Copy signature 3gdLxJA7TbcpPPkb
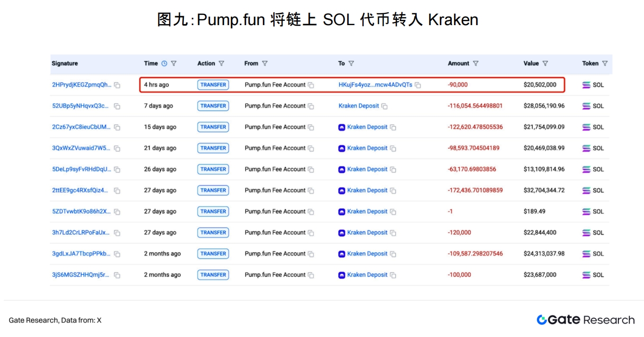This screenshot has width=644, height=337. [117, 254]
